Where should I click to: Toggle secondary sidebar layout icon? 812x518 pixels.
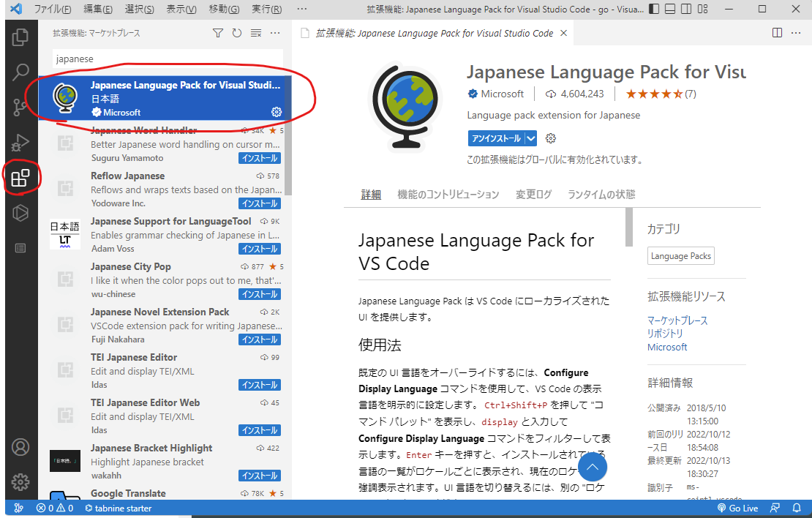(686, 9)
